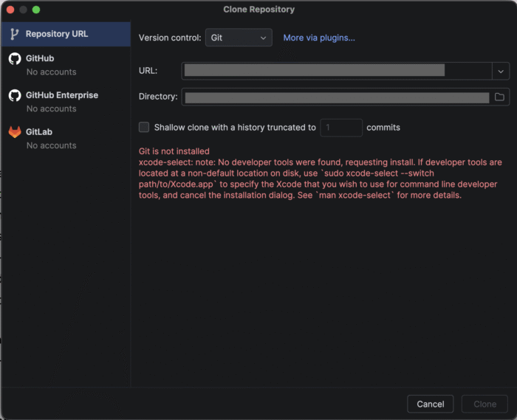Click into the Directory input field
517x420 pixels.
337,97
